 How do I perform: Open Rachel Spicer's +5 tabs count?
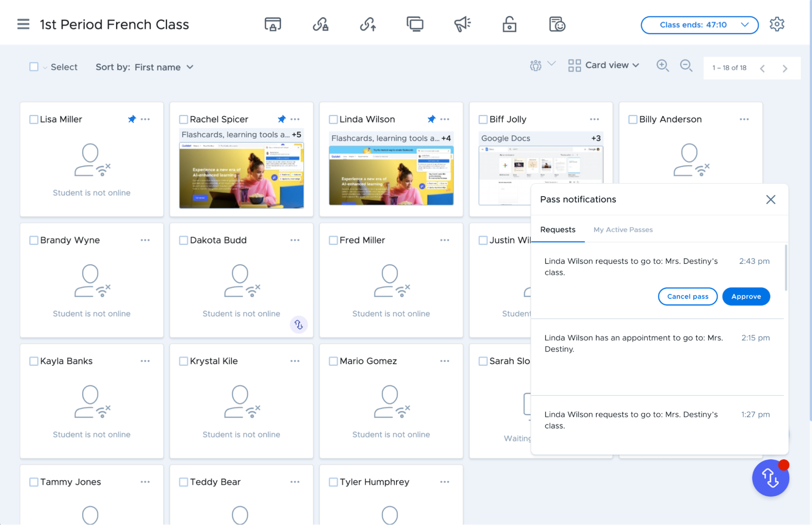(x=297, y=134)
